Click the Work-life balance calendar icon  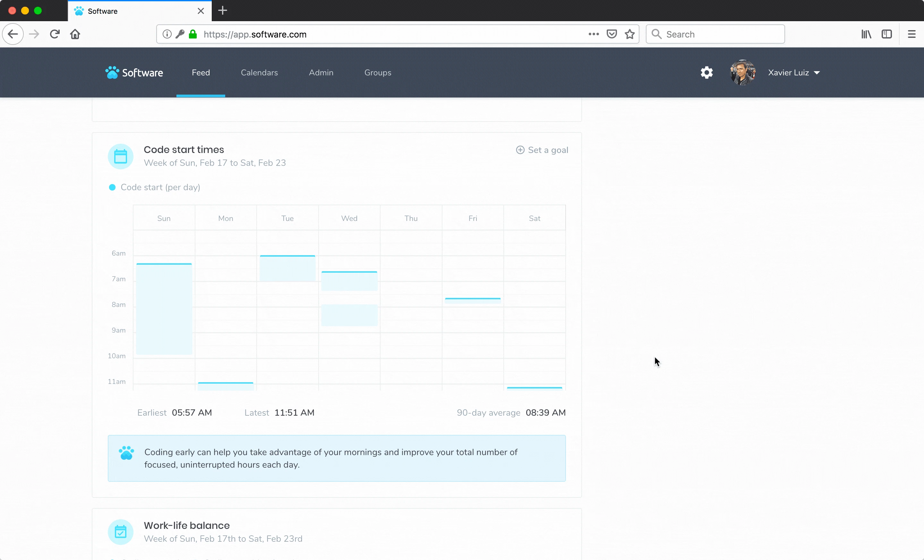[120, 532]
